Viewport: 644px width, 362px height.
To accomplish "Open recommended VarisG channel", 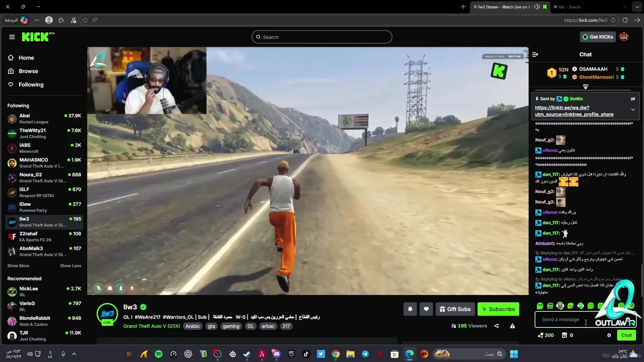I will [44, 306].
